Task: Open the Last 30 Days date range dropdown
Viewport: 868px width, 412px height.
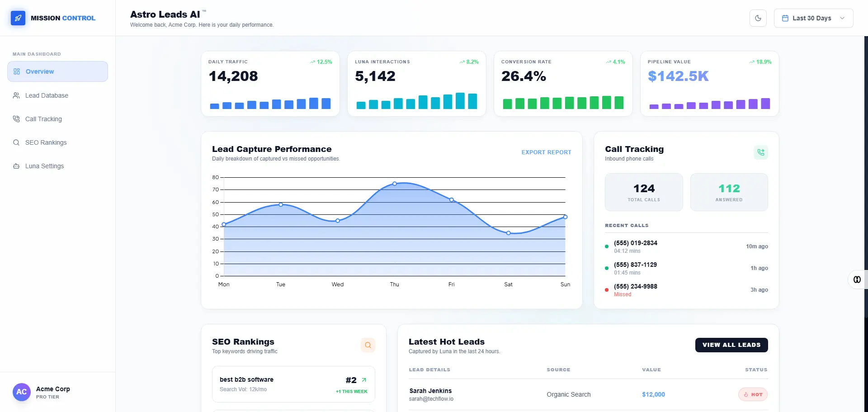Action: (813, 18)
